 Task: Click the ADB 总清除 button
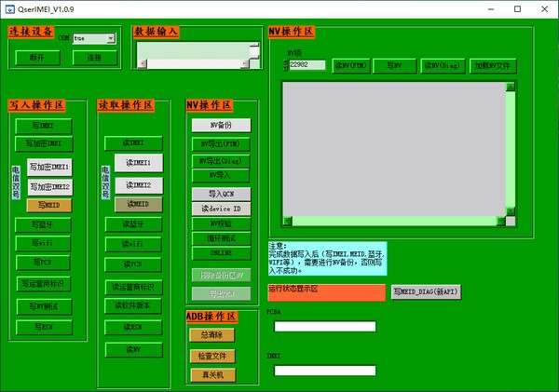point(212,335)
